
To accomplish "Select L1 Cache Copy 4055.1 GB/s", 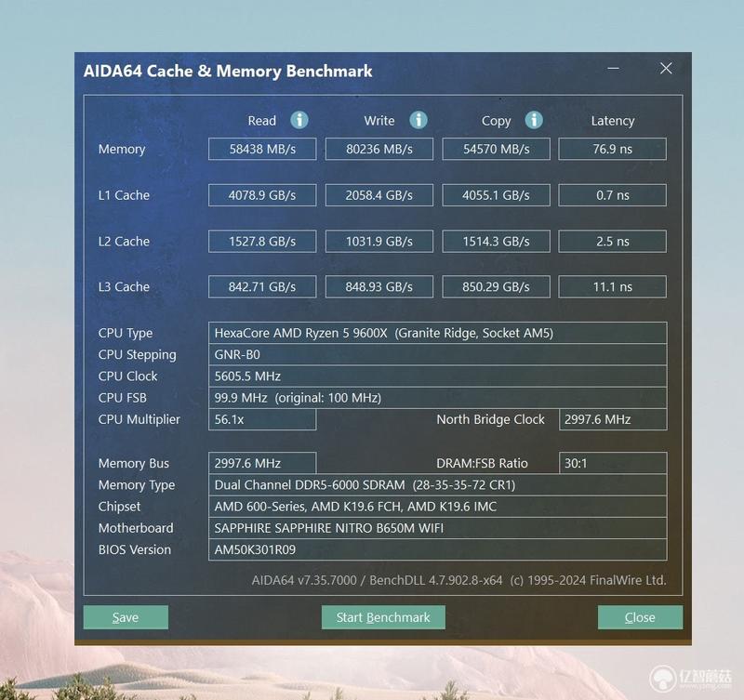I will coord(497,195).
